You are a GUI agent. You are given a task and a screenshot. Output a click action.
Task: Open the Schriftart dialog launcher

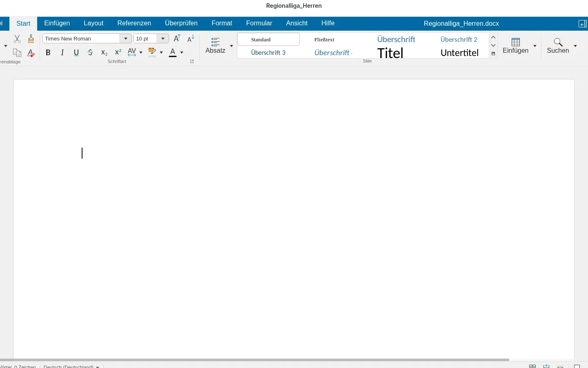click(192, 61)
